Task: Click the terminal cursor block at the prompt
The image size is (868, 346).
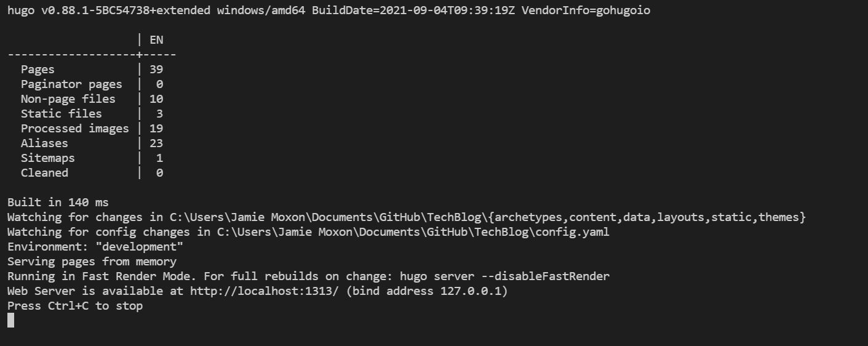Action: (x=10, y=320)
